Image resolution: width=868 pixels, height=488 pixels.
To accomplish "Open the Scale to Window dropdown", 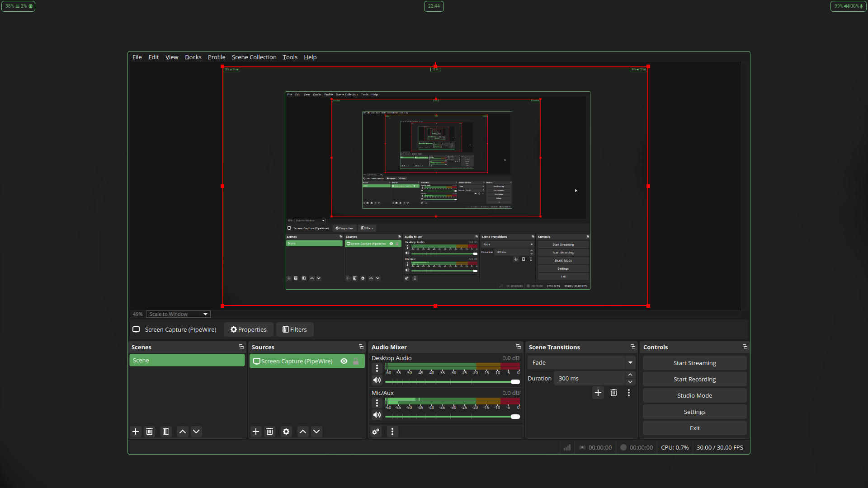I will click(179, 314).
